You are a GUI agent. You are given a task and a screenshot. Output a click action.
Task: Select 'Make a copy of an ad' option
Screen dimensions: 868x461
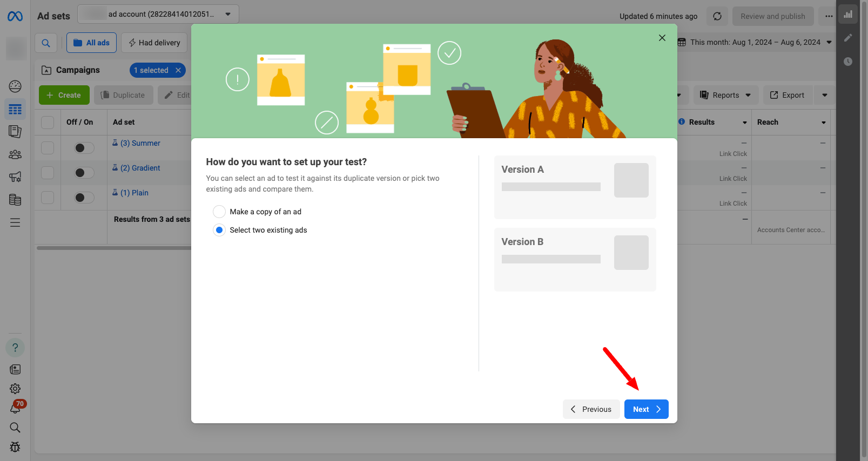pyautogui.click(x=219, y=212)
